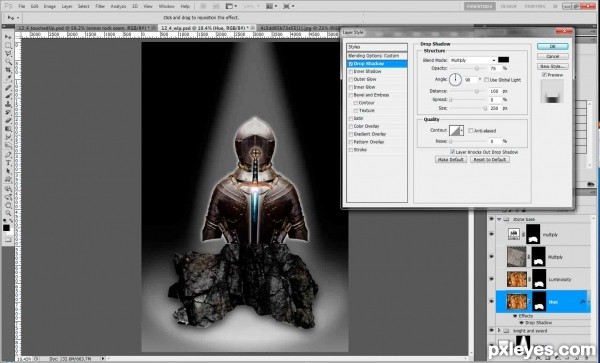Select the Quick Selection tool
The width and height of the screenshot is (600, 363).
8,62
